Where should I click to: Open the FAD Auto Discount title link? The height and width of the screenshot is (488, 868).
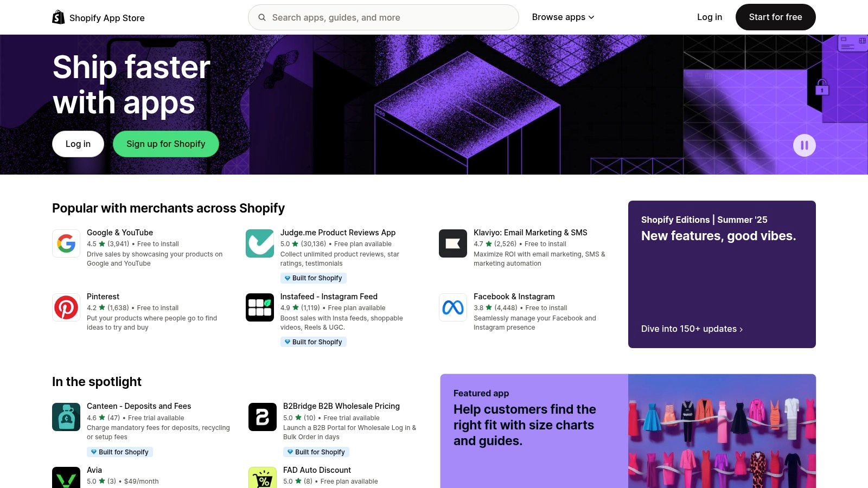coord(317,470)
